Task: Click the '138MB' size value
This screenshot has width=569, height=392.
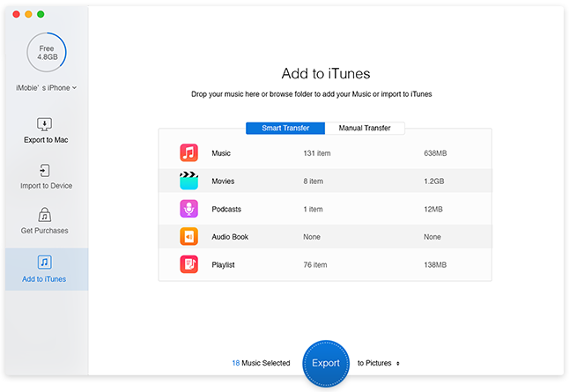Action: (435, 265)
